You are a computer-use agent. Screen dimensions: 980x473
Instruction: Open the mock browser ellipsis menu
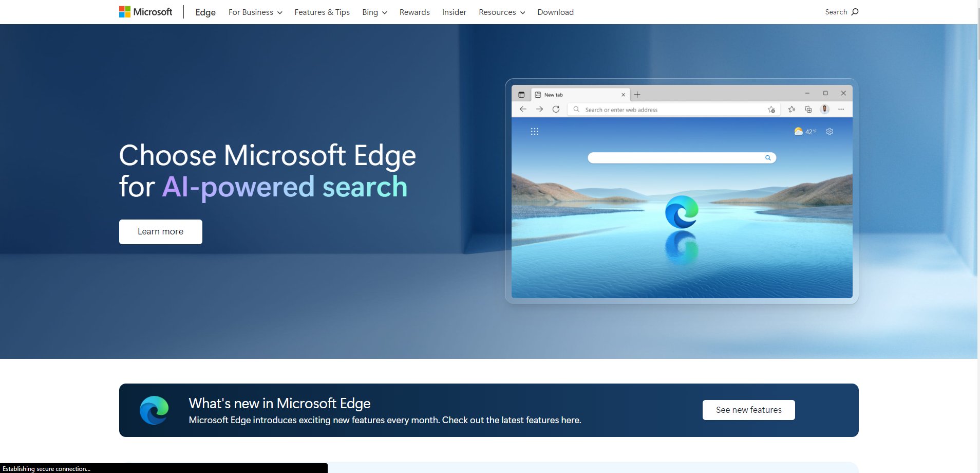pyautogui.click(x=841, y=109)
